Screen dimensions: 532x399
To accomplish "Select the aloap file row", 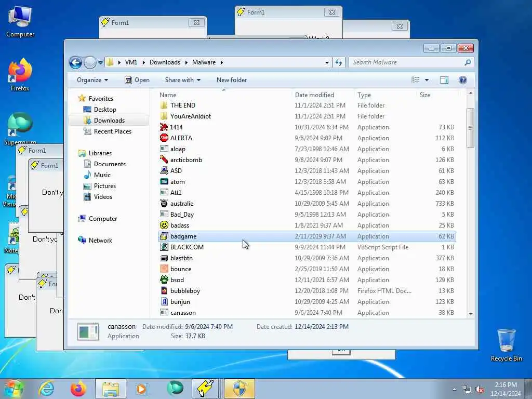I will tap(307, 149).
